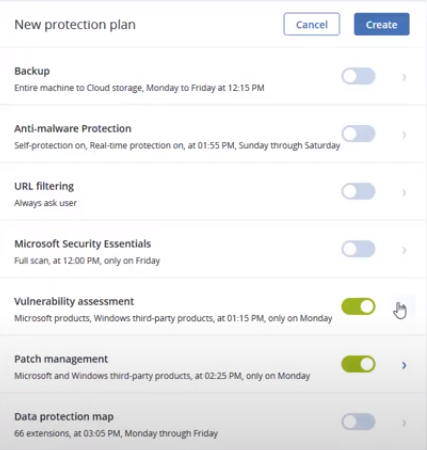
Task: Click the New protection plan title
Action: pyautogui.click(x=75, y=25)
